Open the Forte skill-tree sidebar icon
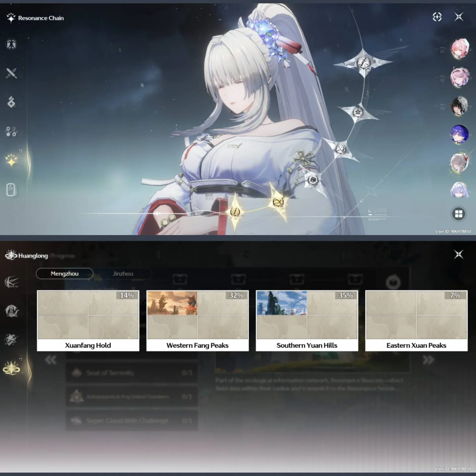The height and width of the screenshot is (476, 476). 11,131
